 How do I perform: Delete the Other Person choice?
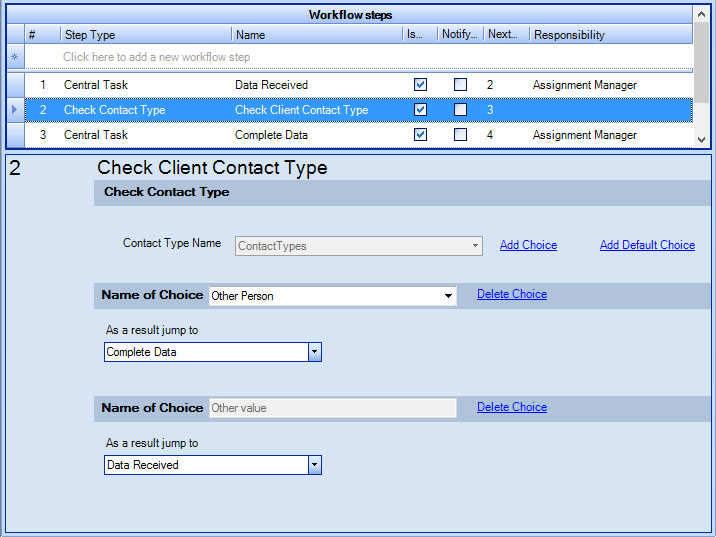512,294
